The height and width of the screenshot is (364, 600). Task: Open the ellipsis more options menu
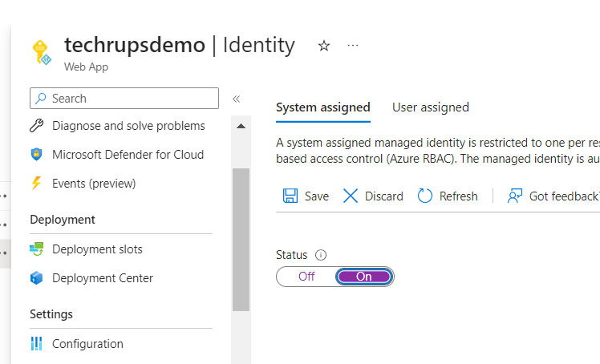coord(353,46)
